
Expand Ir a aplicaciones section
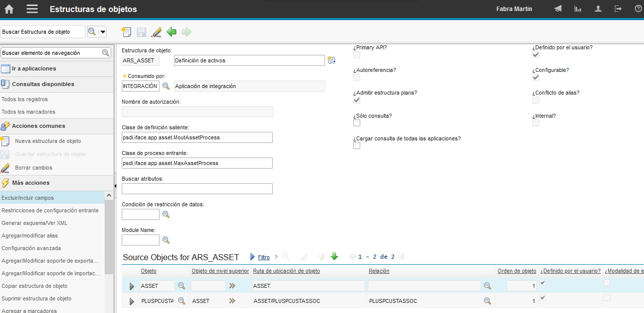pos(56,68)
